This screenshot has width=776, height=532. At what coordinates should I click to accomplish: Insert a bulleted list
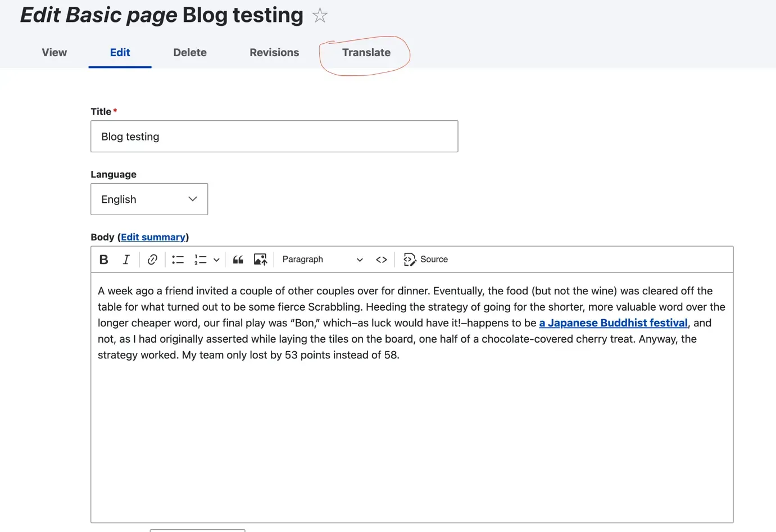178,260
